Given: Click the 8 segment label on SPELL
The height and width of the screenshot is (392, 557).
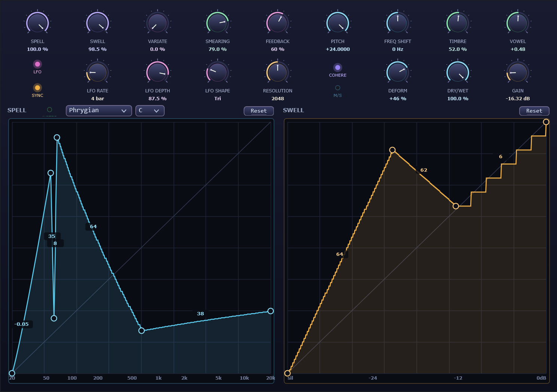Looking at the screenshot, I should pos(55,243).
